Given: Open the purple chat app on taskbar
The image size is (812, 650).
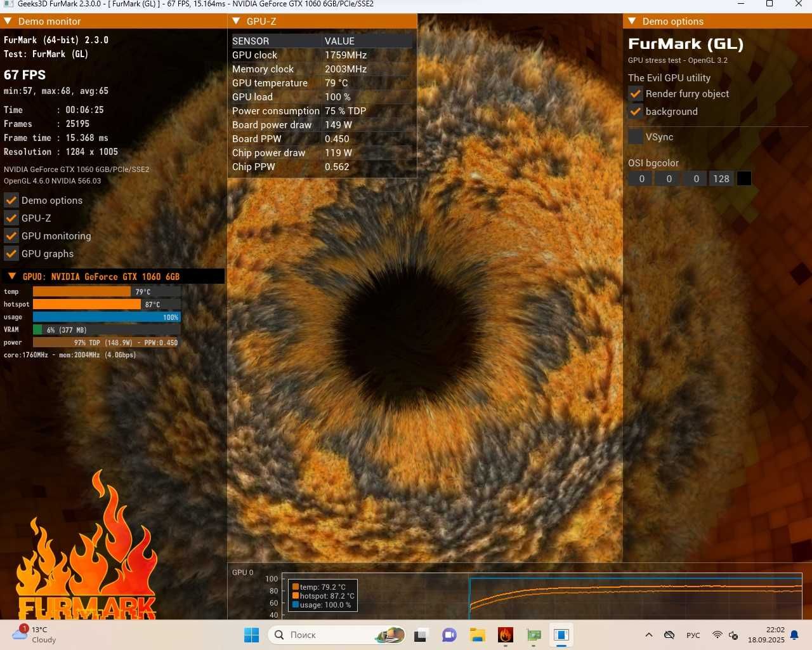Looking at the screenshot, I should pos(449,635).
